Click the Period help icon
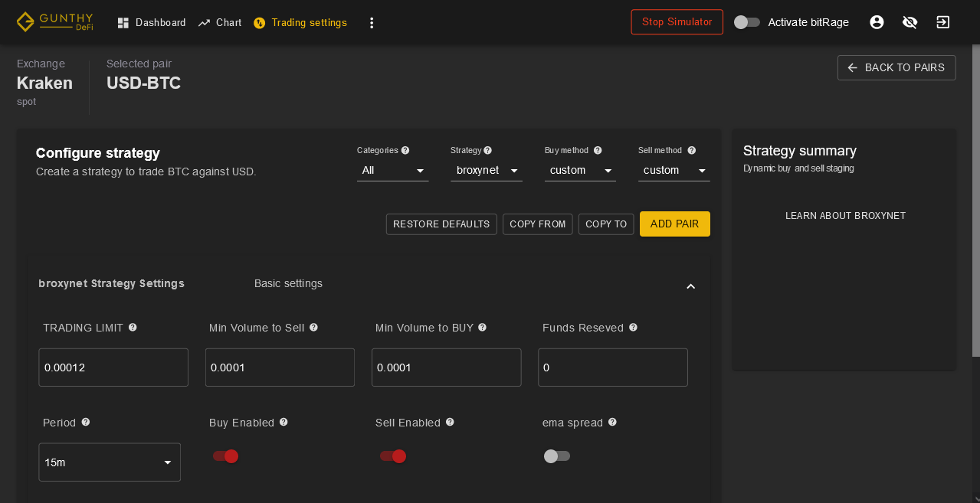Image resolution: width=980 pixels, height=503 pixels. point(86,422)
